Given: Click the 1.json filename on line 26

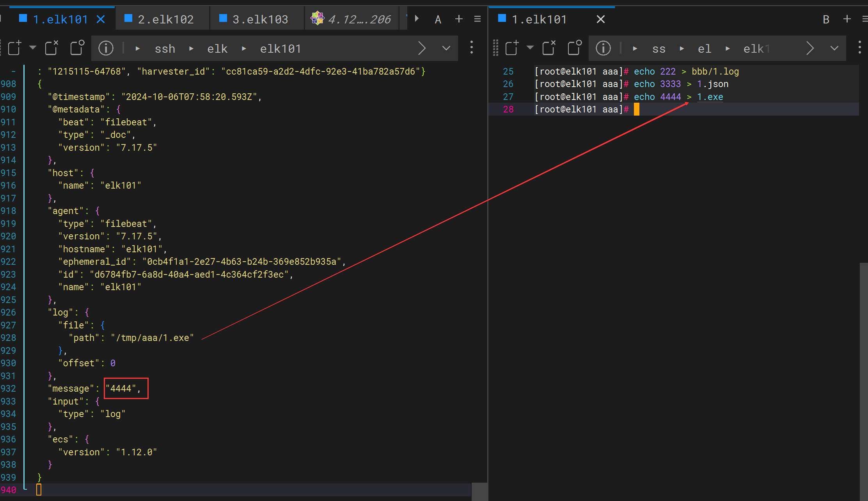Looking at the screenshot, I should pos(713,84).
